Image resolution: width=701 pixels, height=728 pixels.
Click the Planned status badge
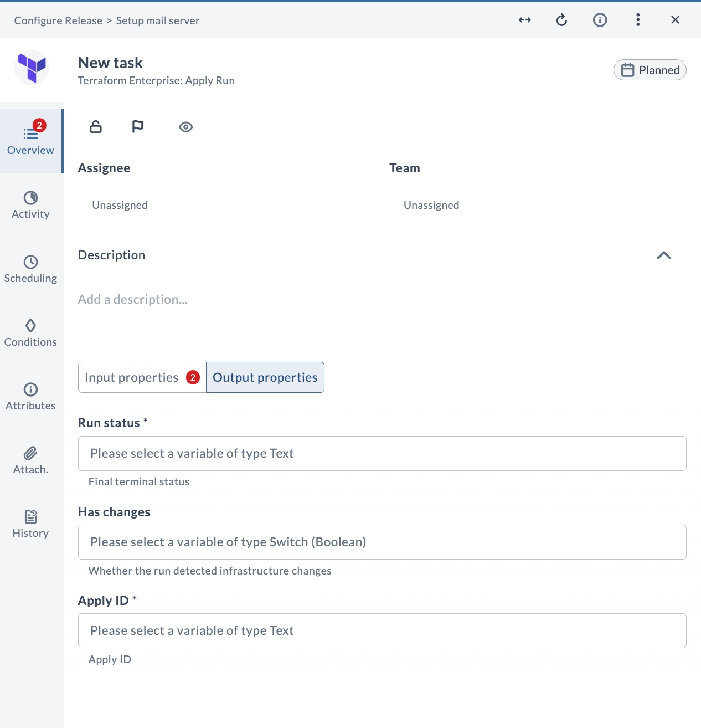pos(650,70)
